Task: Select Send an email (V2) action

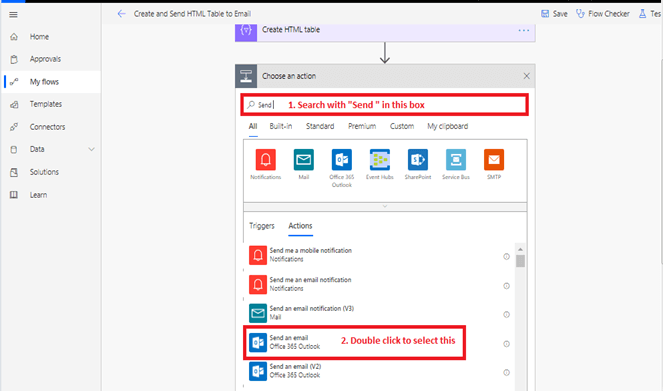Action: [378, 371]
